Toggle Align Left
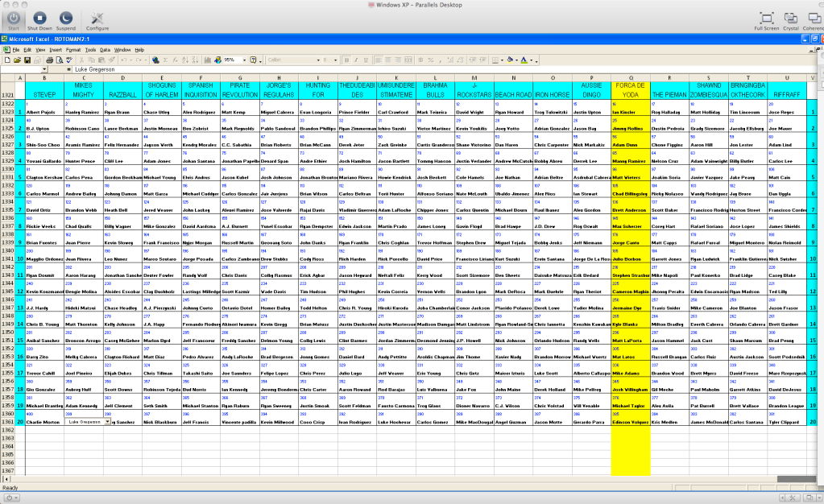824x504 pixels. tap(379, 60)
